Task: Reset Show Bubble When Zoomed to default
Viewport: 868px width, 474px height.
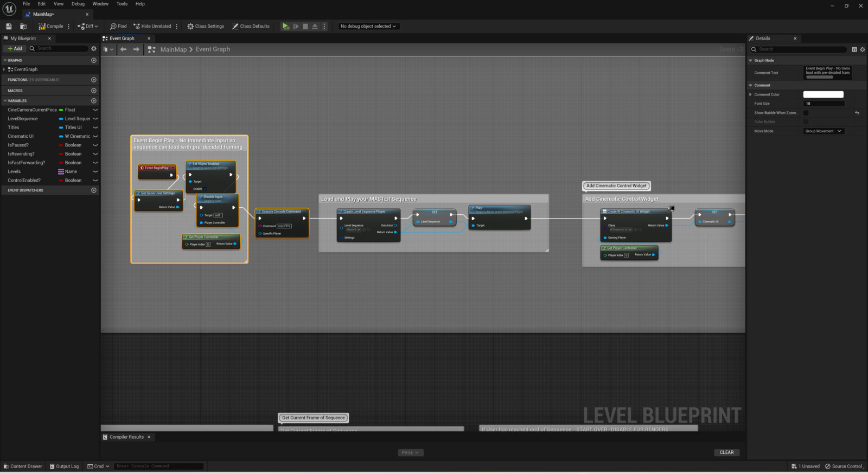Action: coord(857,113)
